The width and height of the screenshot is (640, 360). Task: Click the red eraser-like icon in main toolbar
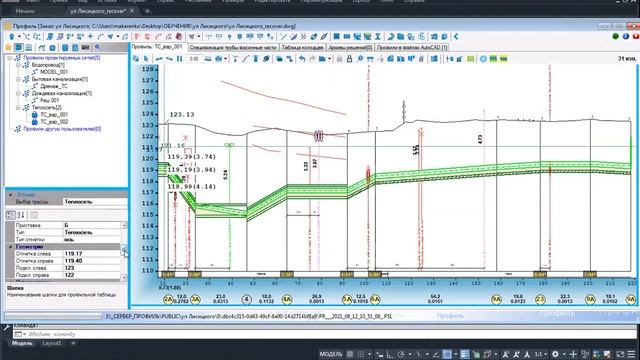[x=179, y=37]
